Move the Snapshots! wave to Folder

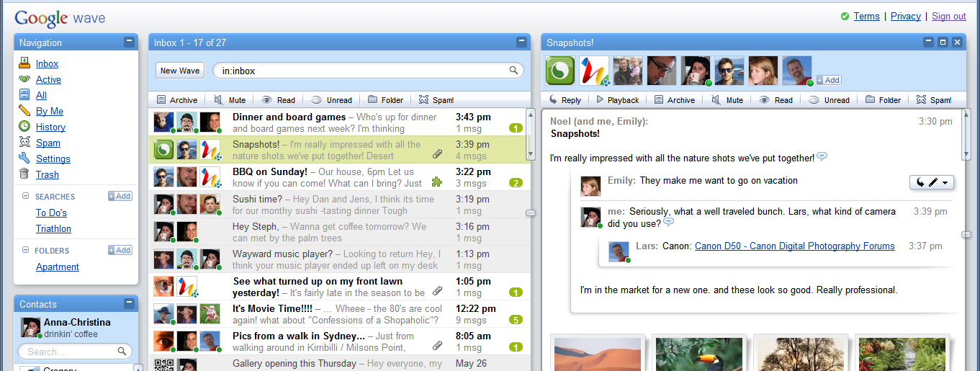(x=883, y=100)
